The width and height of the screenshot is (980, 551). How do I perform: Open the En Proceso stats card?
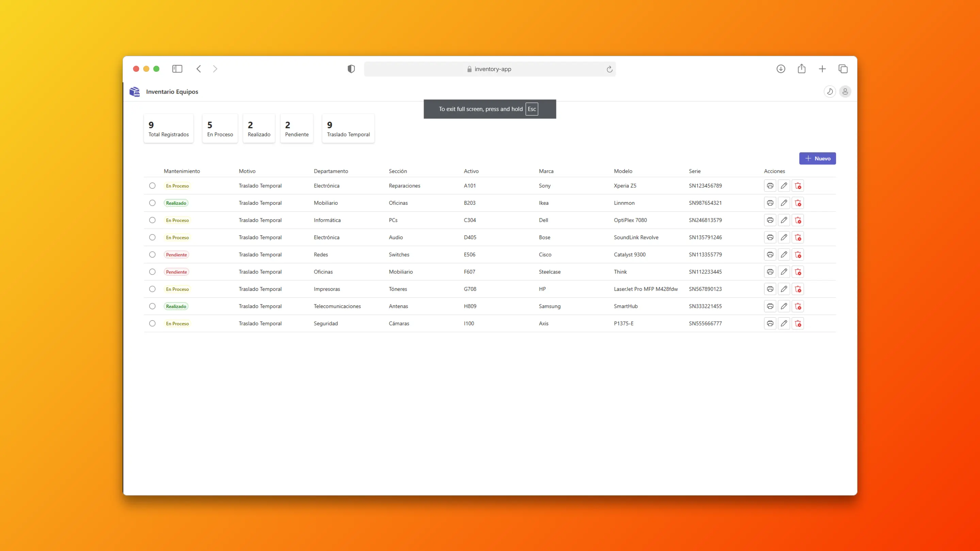coord(220,128)
